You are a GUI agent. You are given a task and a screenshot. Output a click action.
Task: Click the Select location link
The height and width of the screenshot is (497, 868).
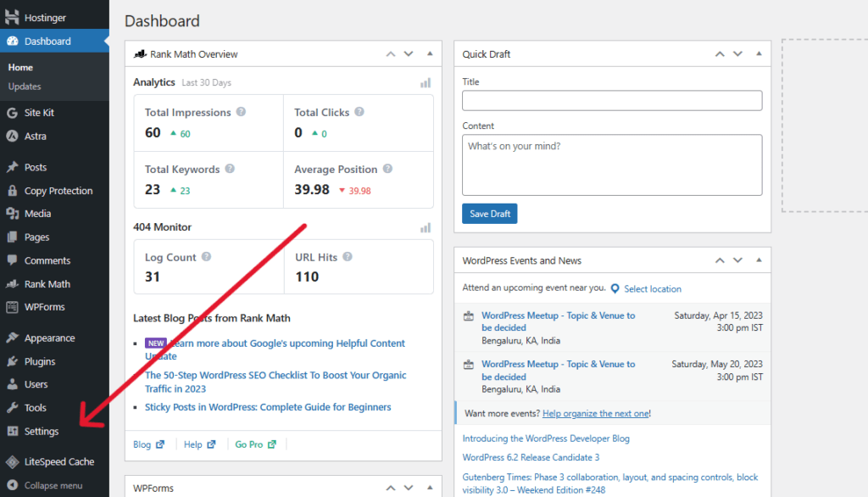653,288
